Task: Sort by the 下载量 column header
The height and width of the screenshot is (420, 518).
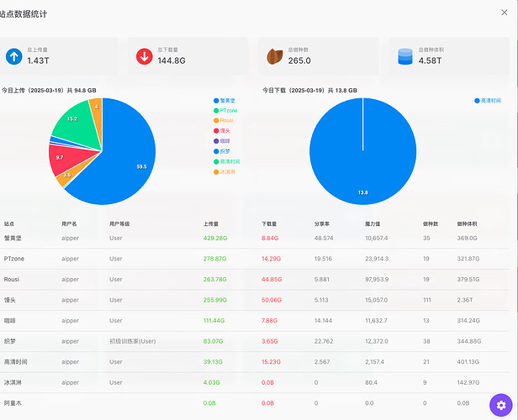Action: 269,223
